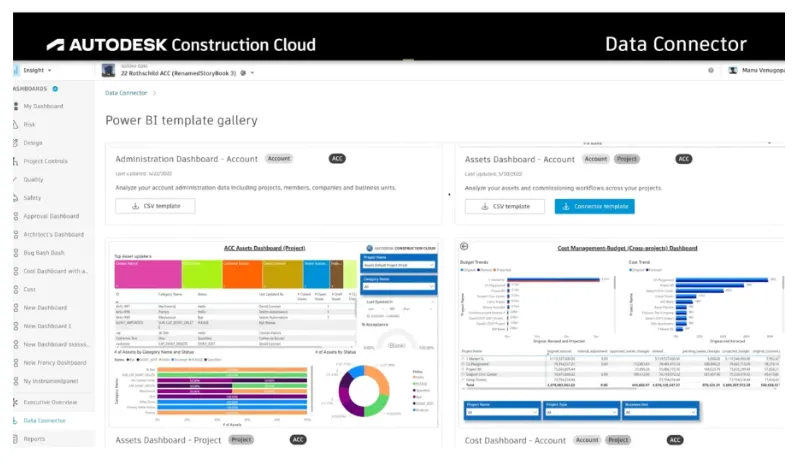Open Business Unit filter in Cost preview

tap(660, 413)
